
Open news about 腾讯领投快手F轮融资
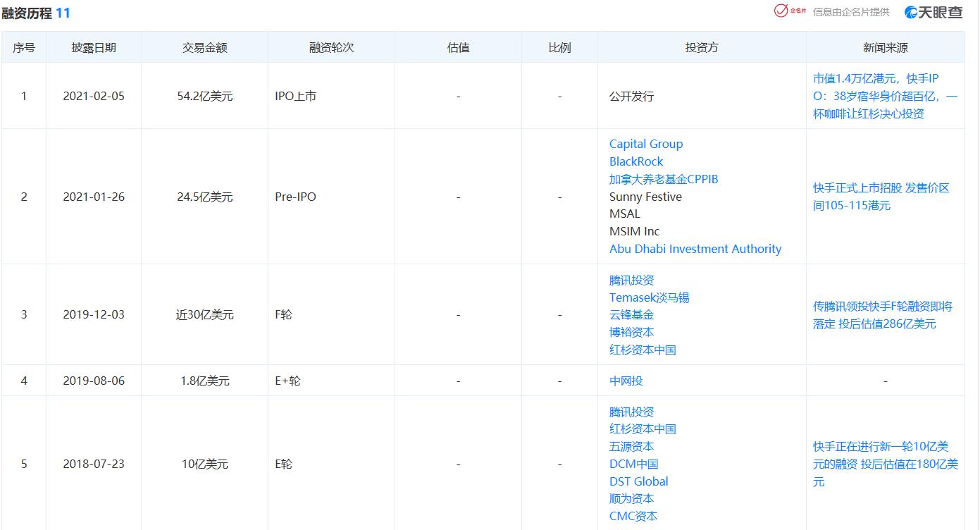pyautogui.click(x=883, y=315)
